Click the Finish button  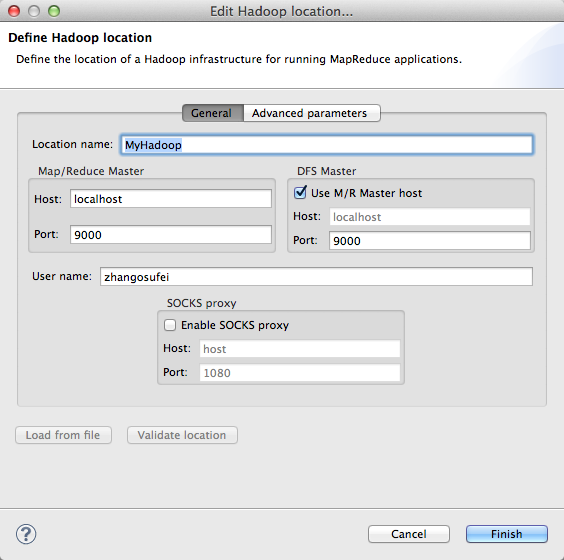[507, 534]
